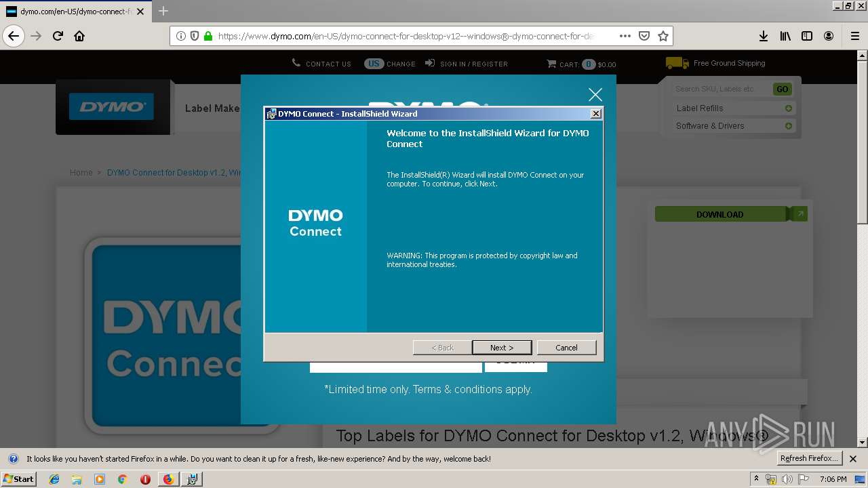View the connection padlock details
The width and height of the screenshot is (868, 488).
[x=208, y=36]
